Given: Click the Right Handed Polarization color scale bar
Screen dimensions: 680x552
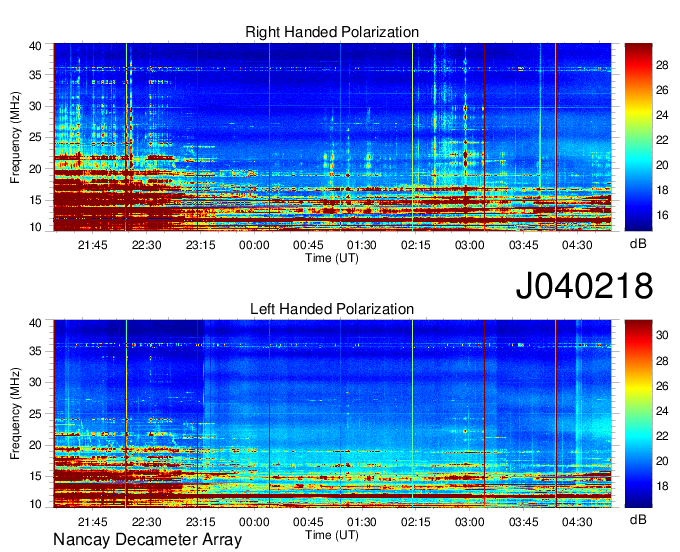Looking at the screenshot, I should (638, 137).
